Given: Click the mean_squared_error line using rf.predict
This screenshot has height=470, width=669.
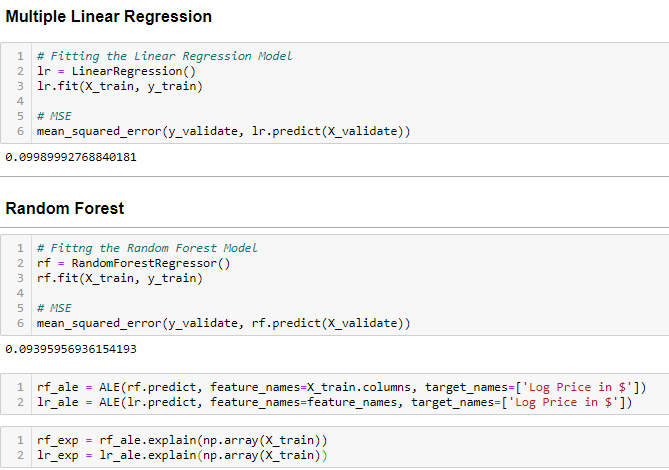Looking at the screenshot, I should [223, 323].
